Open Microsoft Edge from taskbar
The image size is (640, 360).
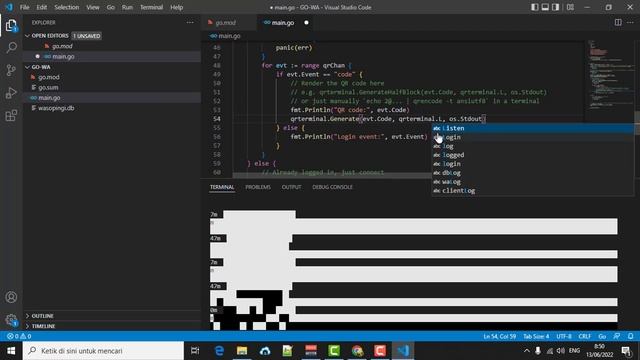pos(219,351)
